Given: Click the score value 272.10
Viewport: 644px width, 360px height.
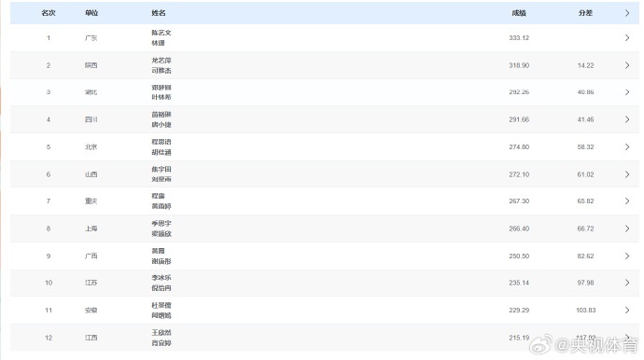Looking at the screenshot, I should [519, 174].
